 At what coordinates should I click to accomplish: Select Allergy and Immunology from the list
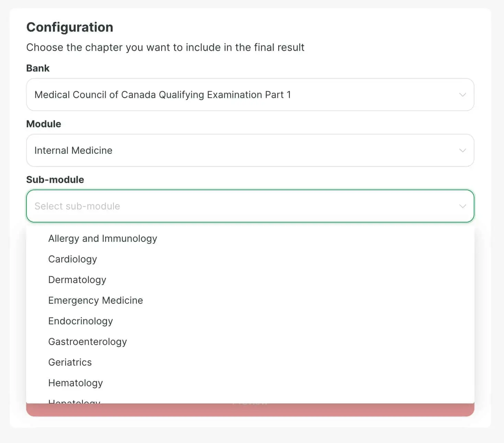click(102, 238)
